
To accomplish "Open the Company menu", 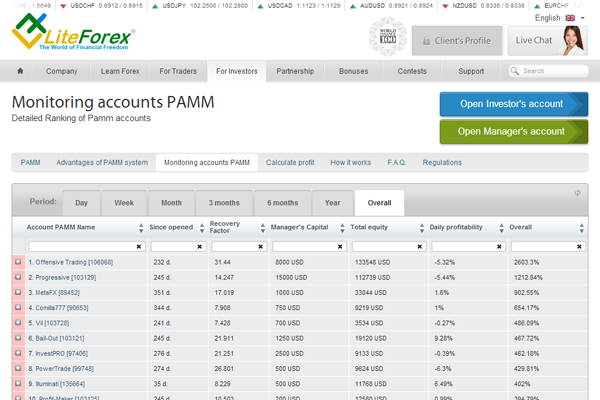I will coord(62,71).
